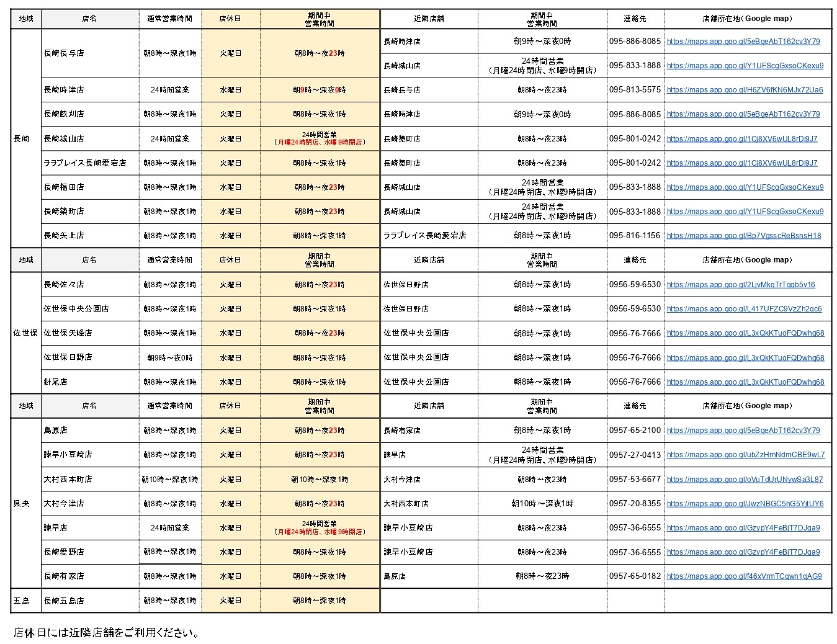Select the ララプレイス長崎愛宕店 cell in the 店名 column
Image resolution: width=837 pixels, height=644 pixels.
[85, 163]
